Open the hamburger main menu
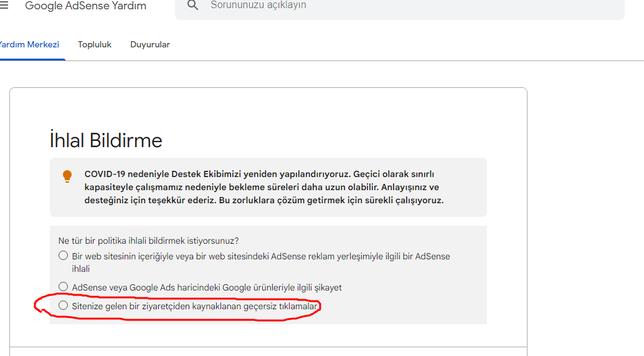Screen dimensions: 644x356 tap(4, 5)
